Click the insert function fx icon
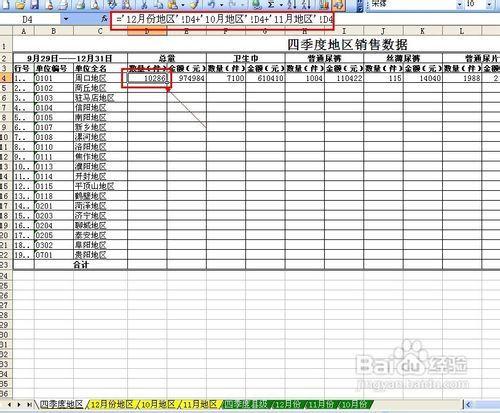 pyautogui.click(x=104, y=19)
